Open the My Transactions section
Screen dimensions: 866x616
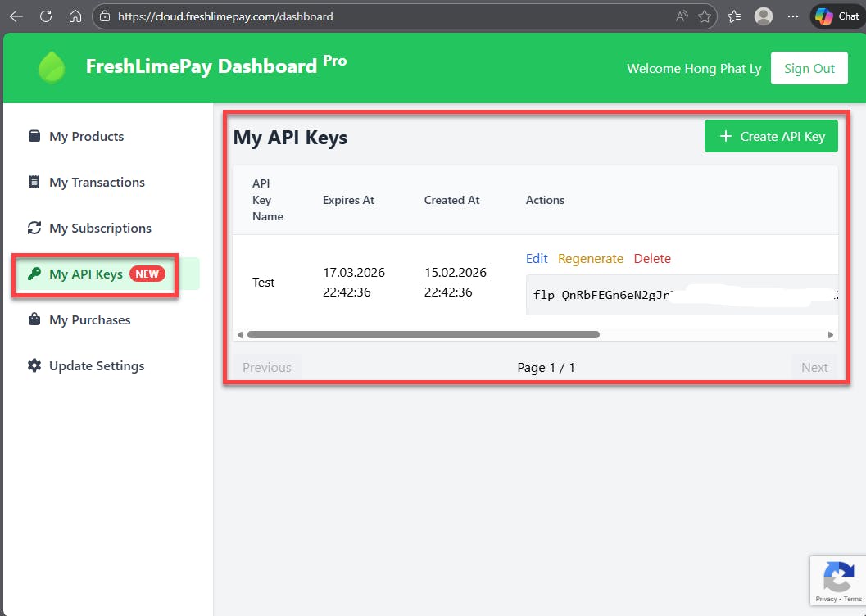97,182
